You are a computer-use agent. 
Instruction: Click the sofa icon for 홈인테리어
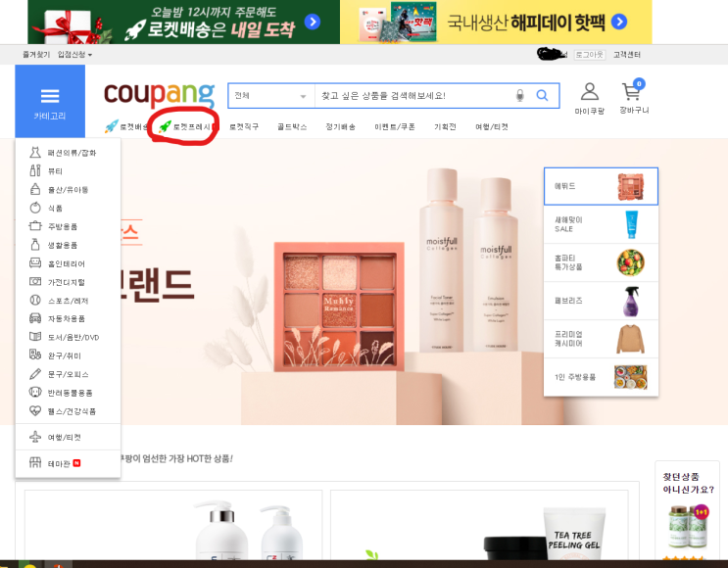(35, 263)
